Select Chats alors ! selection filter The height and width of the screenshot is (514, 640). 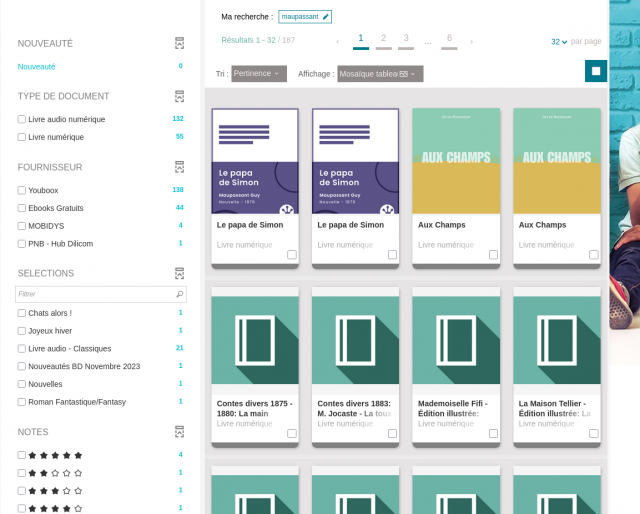(x=22, y=313)
